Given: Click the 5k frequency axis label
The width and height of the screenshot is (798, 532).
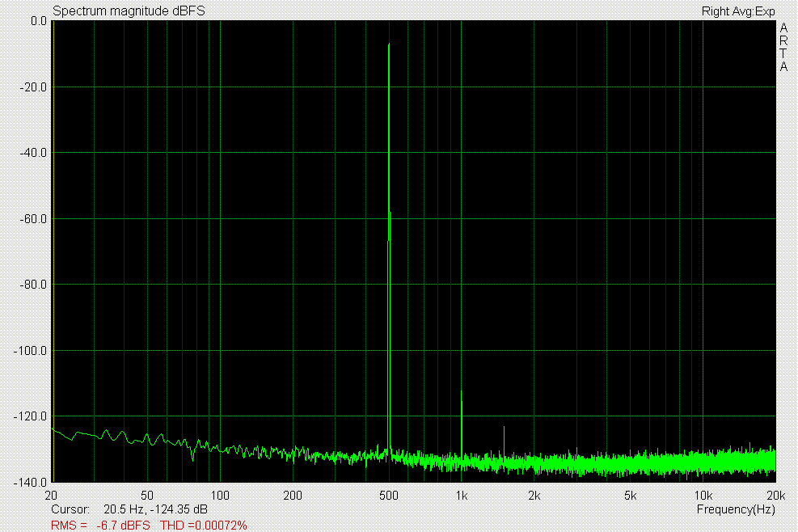Looking at the screenshot, I should point(630,496).
